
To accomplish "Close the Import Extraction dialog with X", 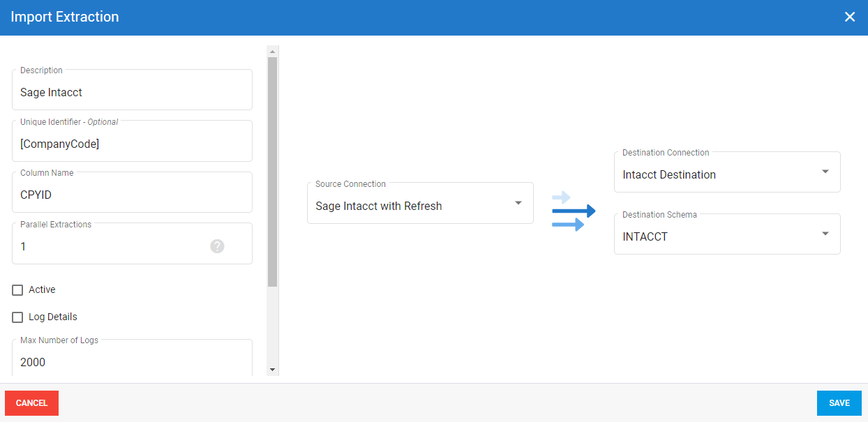I will (849, 17).
